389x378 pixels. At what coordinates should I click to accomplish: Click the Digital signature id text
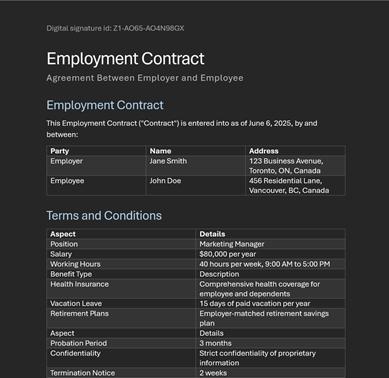tap(115, 28)
